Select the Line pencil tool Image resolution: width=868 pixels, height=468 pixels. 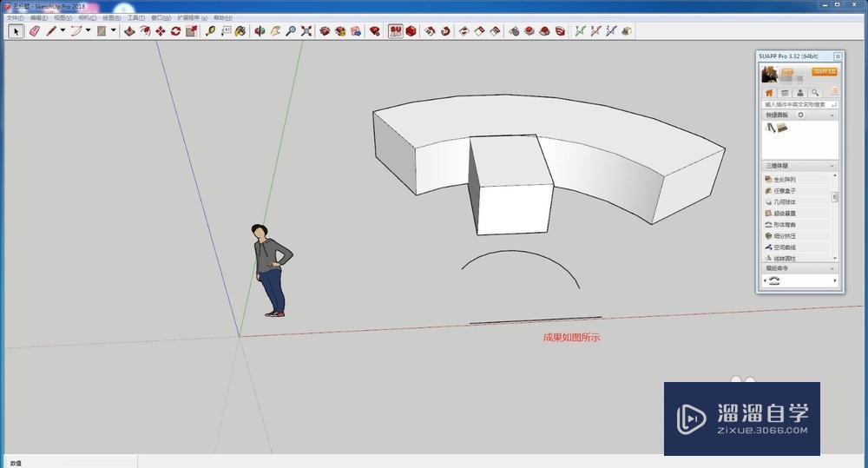point(51,31)
